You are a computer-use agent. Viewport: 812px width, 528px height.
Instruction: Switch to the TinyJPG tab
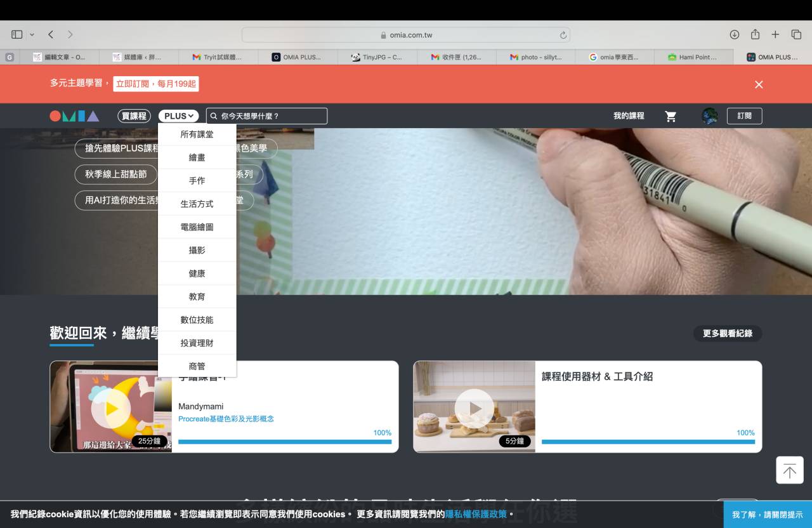click(x=376, y=57)
